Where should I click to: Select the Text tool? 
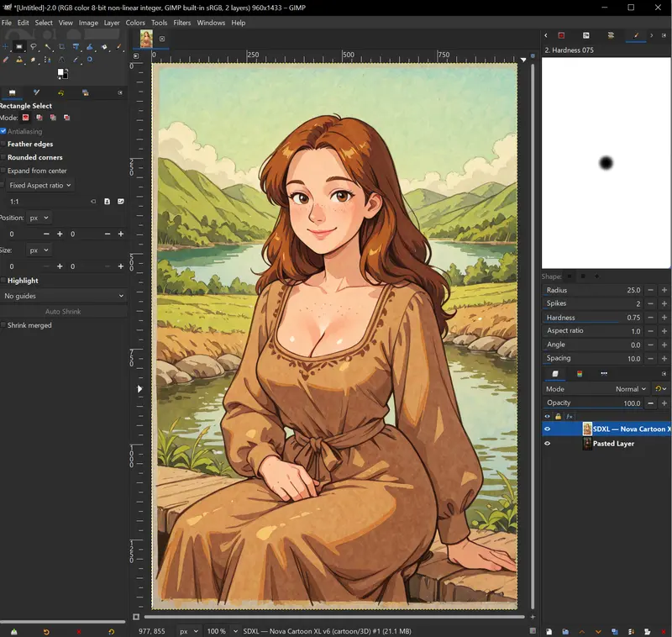(x=61, y=60)
